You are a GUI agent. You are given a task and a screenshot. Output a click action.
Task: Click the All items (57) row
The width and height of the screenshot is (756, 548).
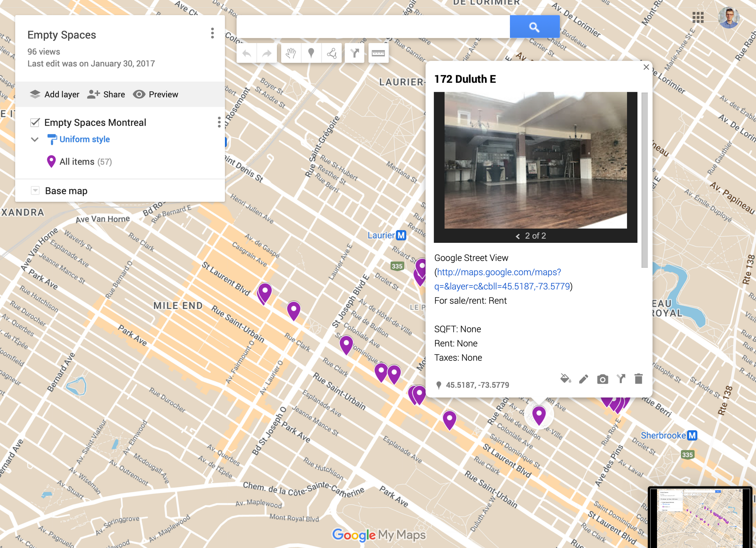[x=120, y=162]
